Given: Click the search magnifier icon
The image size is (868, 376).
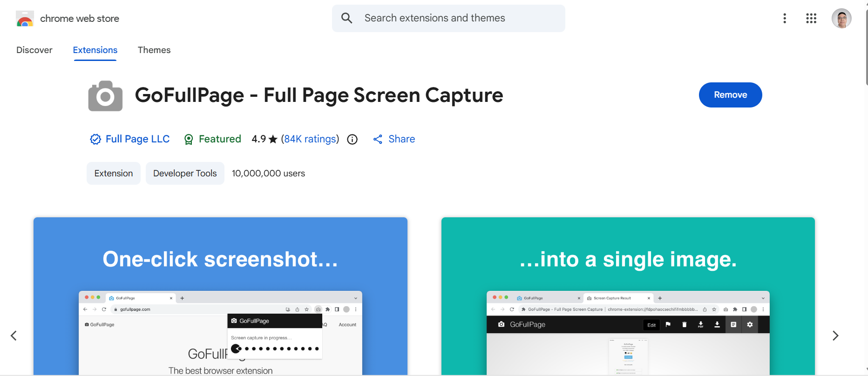Looking at the screenshot, I should [x=346, y=18].
